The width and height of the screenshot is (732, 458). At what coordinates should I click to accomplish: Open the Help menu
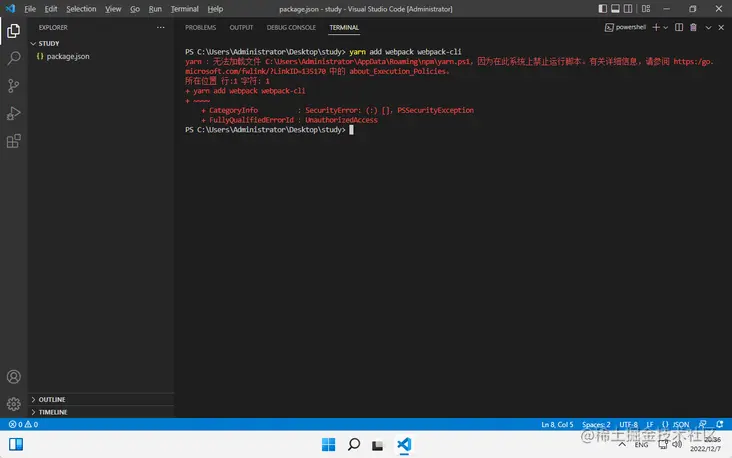click(215, 9)
